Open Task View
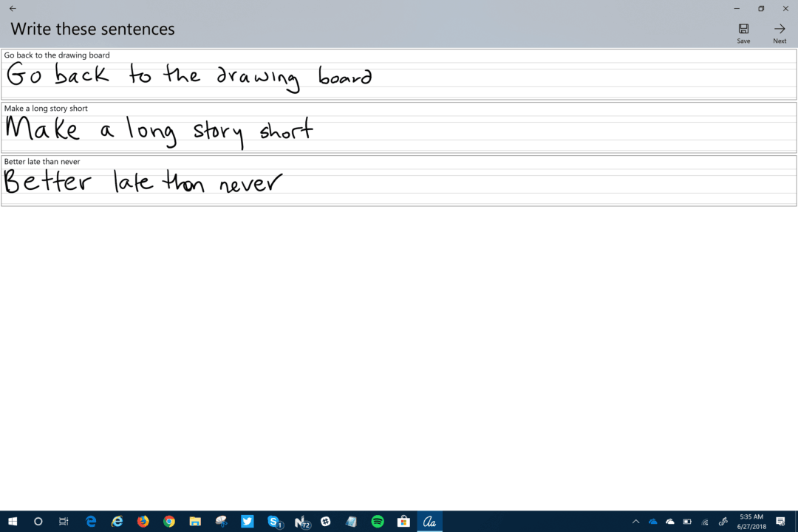 64,521
